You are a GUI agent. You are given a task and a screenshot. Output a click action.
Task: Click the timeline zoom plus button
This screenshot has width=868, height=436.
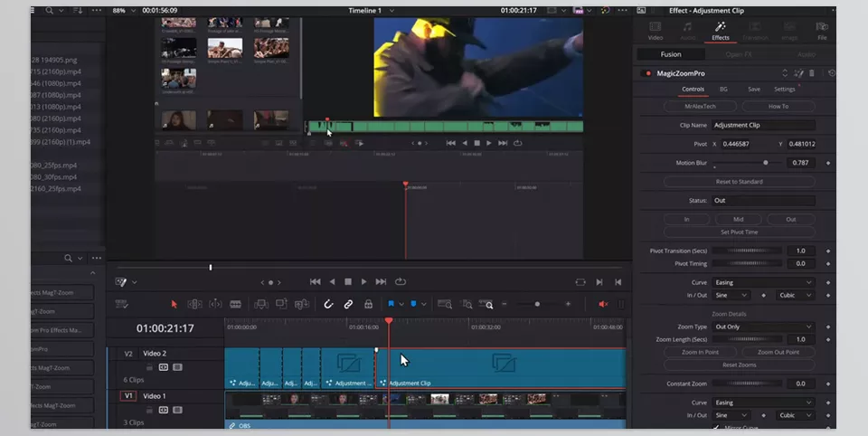tap(568, 304)
